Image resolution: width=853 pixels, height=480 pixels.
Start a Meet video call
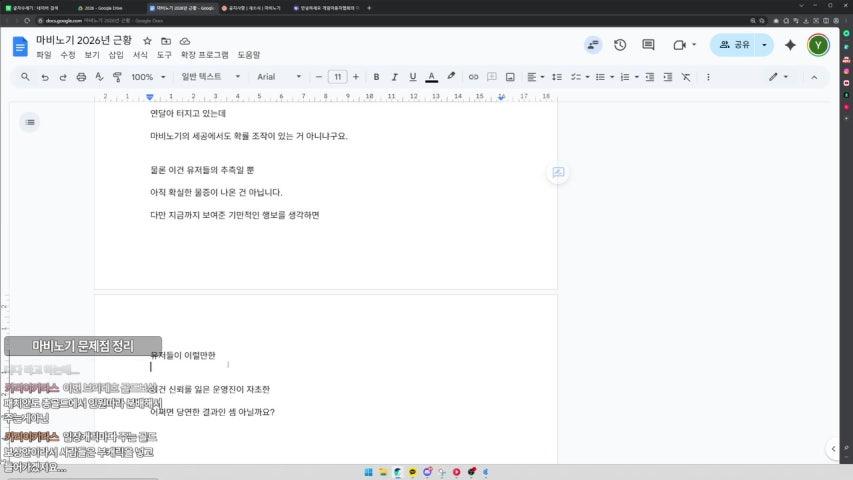click(x=679, y=45)
